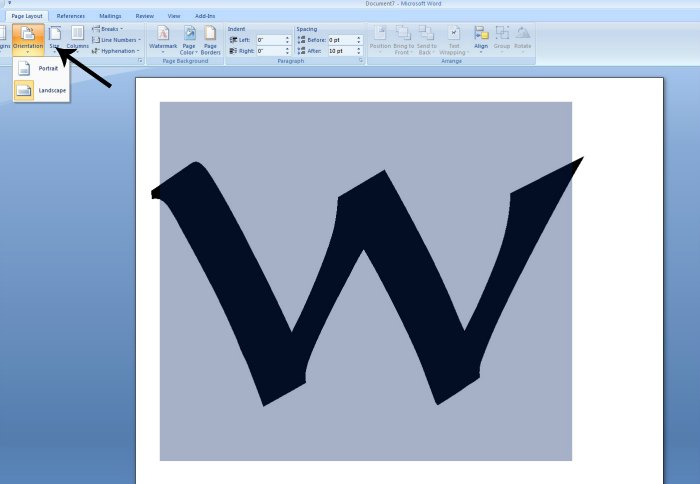Click the Spacing Before value field
700x484 pixels.
click(x=341, y=40)
